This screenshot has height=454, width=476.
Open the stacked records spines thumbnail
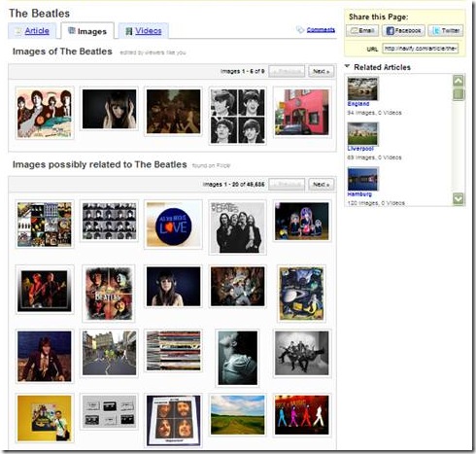coord(173,351)
